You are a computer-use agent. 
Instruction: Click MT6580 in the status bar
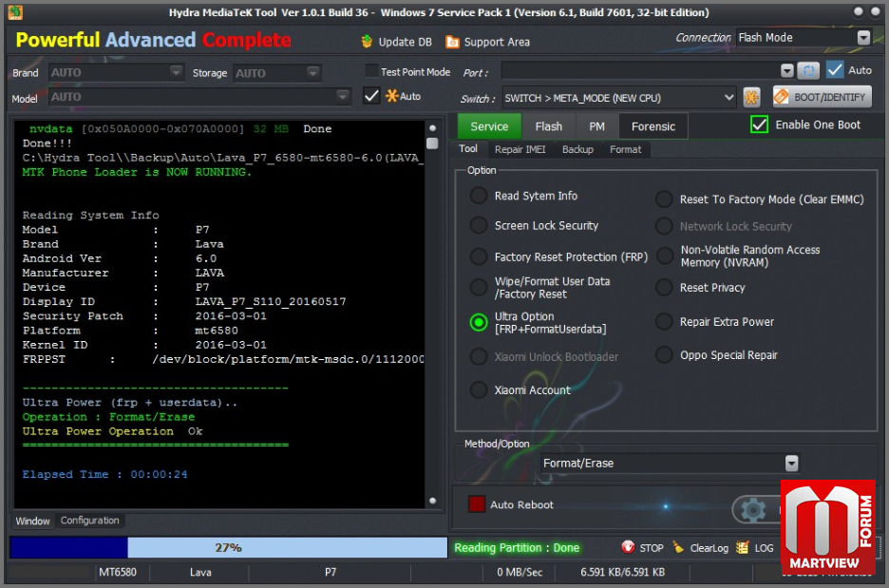118,572
